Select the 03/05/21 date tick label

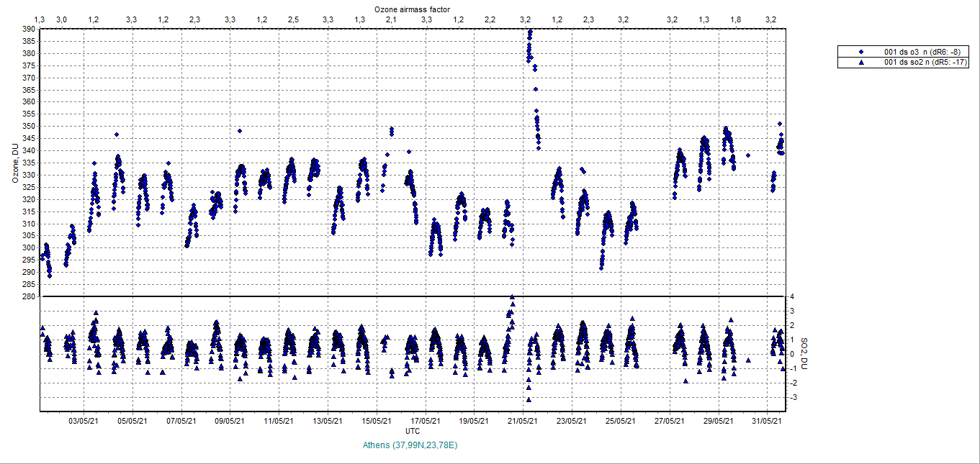84,422
